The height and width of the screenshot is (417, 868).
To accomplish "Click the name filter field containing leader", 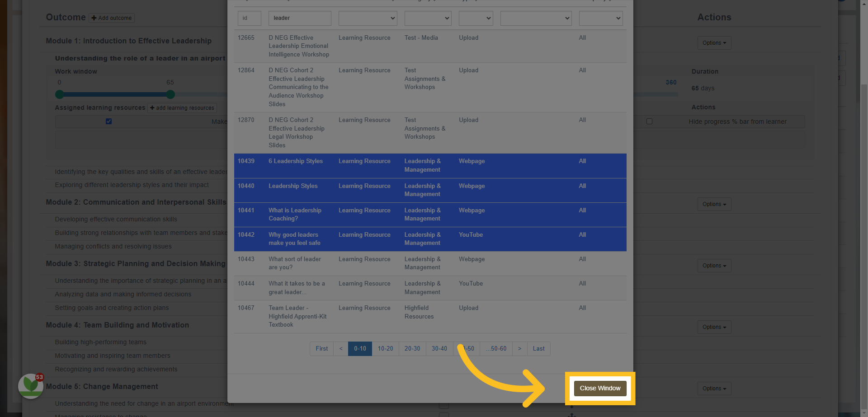I will click(300, 18).
